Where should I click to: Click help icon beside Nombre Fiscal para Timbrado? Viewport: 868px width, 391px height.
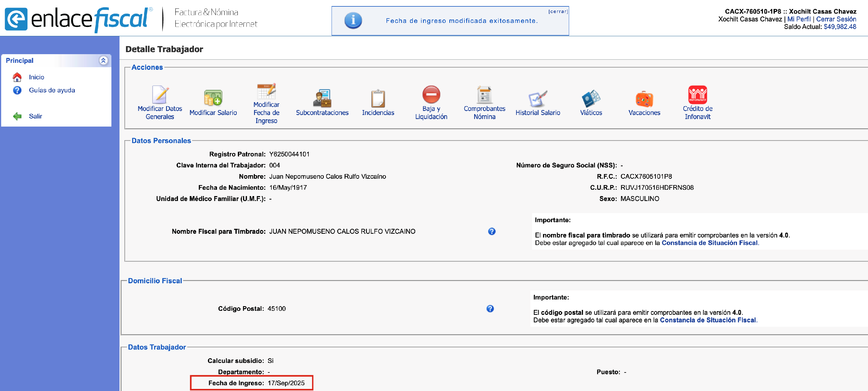[x=492, y=231]
